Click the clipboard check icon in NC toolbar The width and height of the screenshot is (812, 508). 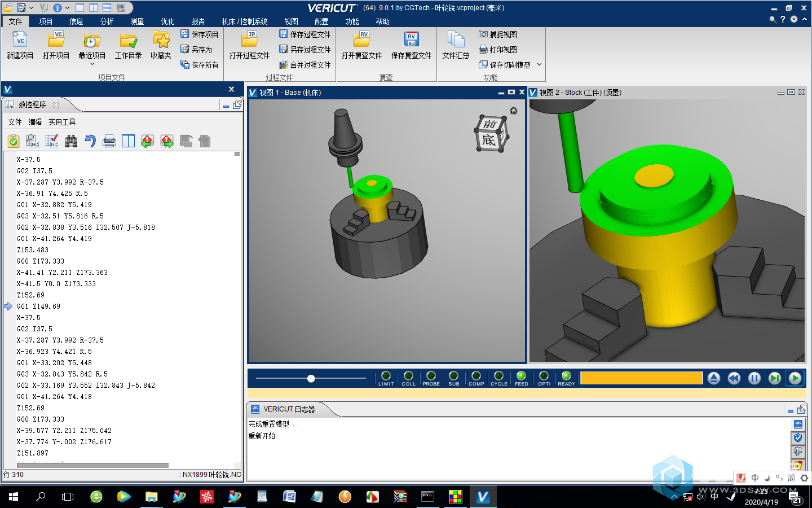[14, 141]
